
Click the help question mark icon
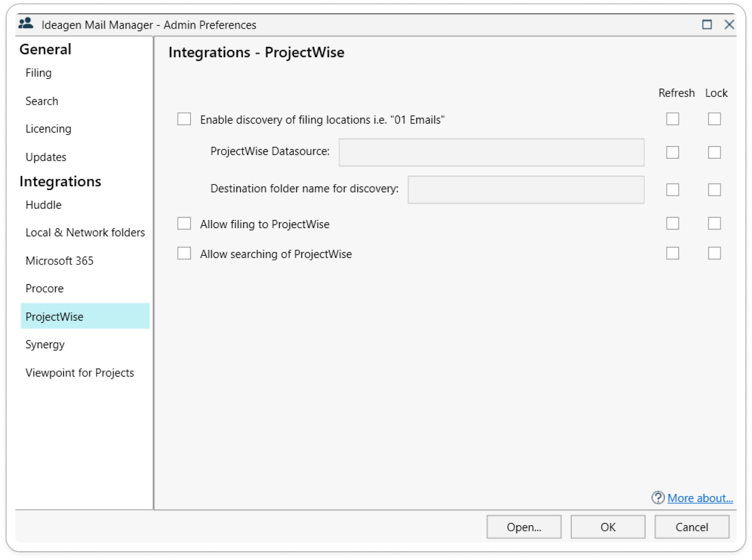(658, 498)
